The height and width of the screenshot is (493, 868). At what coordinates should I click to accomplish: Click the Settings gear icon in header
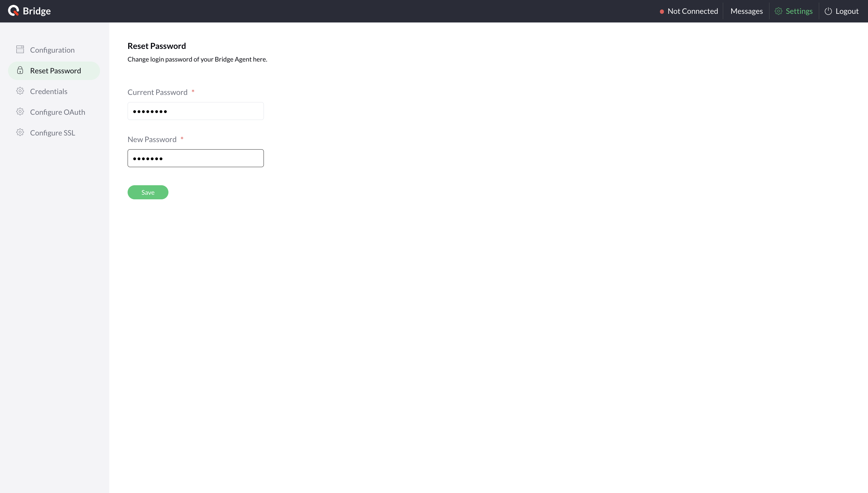(x=778, y=11)
